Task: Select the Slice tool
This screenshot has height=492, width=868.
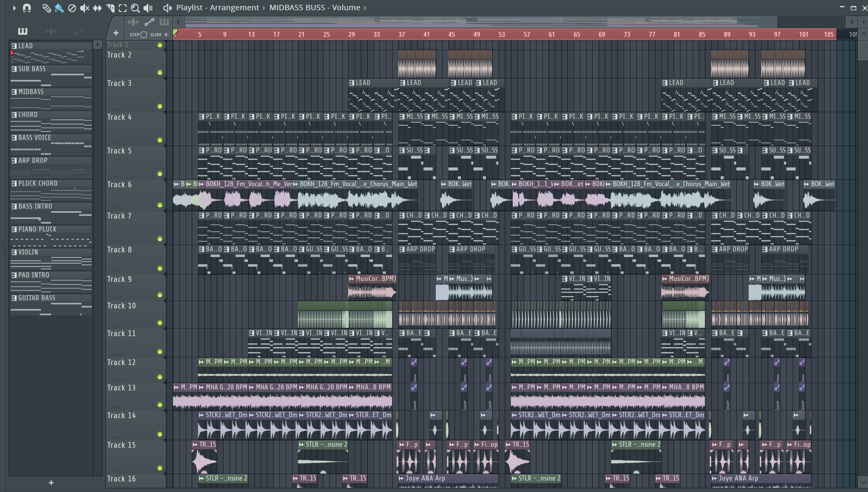Action: [x=110, y=8]
